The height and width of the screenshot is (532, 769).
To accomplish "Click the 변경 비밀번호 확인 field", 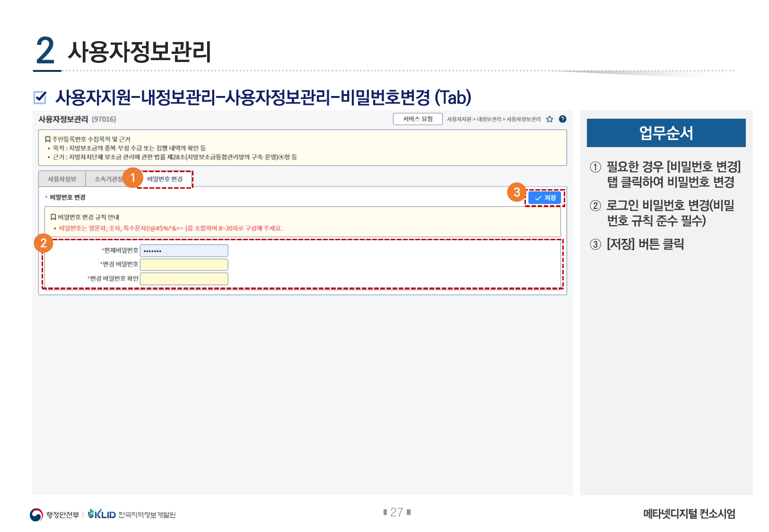I will tap(184, 279).
